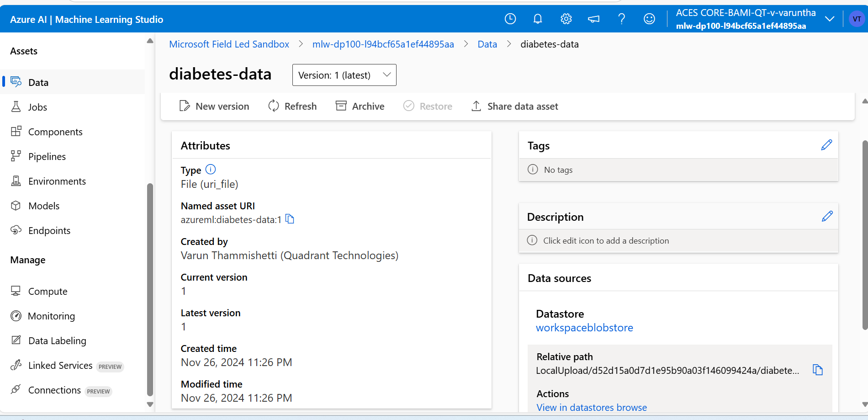Expand the workspace switcher chevron

[x=830, y=19]
